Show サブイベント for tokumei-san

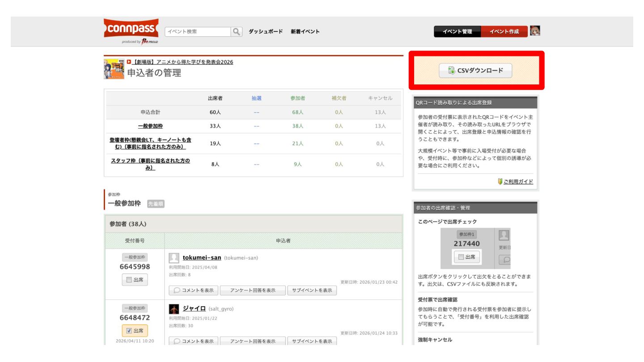click(x=312, y=290)
